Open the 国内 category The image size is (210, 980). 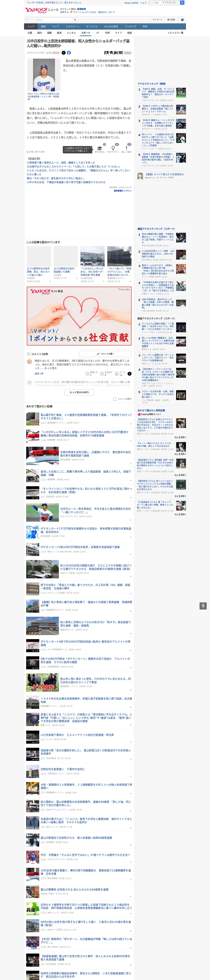(40, 33)
